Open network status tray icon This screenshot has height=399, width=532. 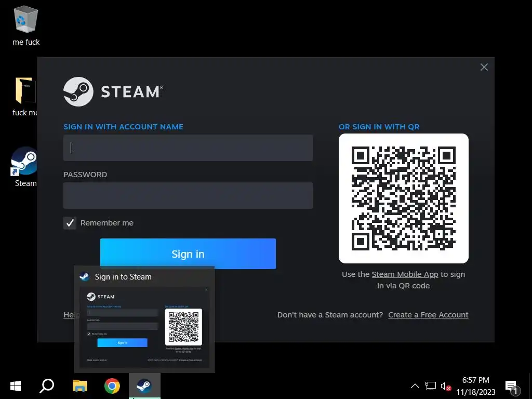pyautogui.click(x=431, y=386)
